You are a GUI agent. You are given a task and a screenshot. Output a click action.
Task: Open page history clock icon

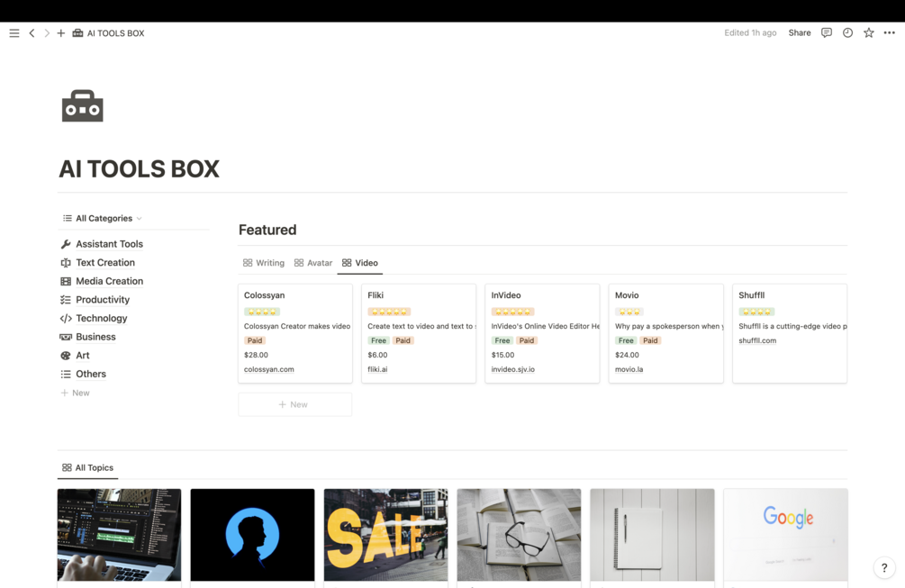[x=847, y=33]
